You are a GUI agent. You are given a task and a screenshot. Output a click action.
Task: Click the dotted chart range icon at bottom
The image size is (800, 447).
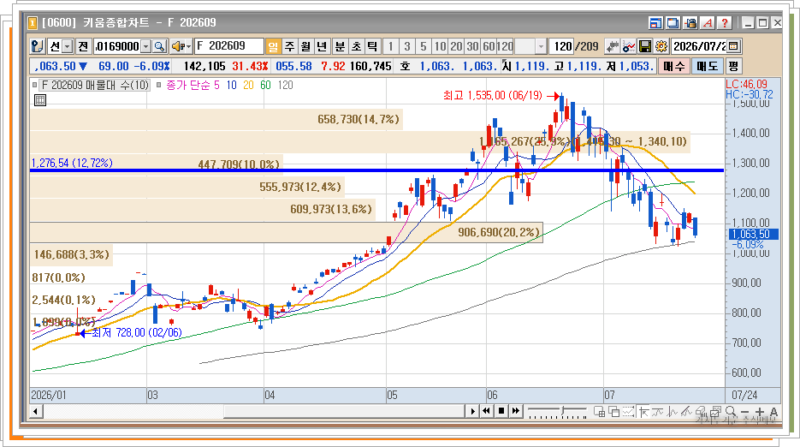[x=629, y=411]
